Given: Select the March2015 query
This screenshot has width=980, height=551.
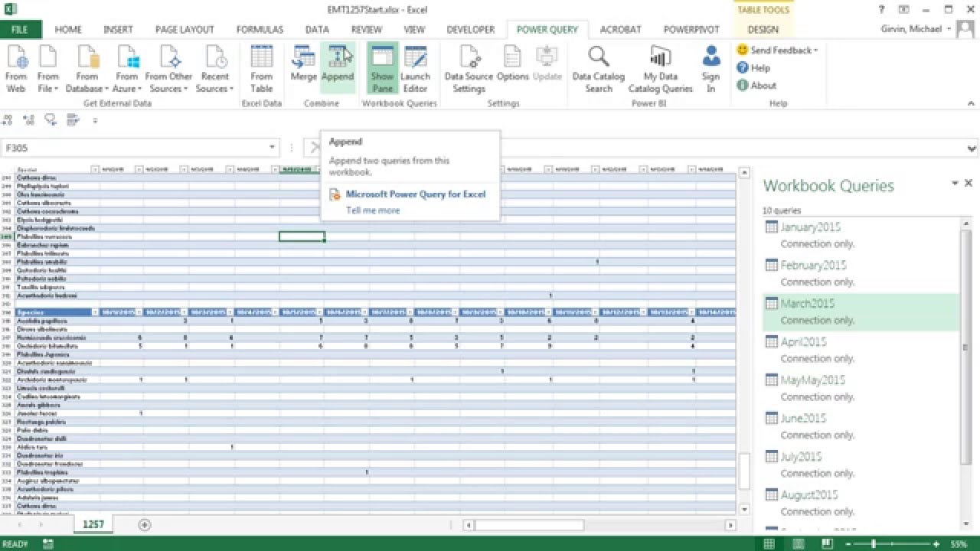Looking at the screenshot, I should (861, 311).
